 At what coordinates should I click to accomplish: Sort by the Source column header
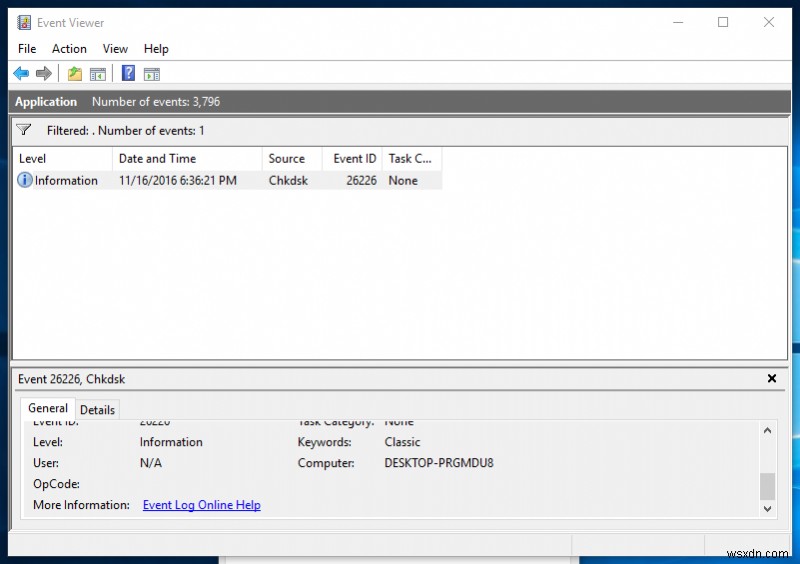[x=292, y=159]
